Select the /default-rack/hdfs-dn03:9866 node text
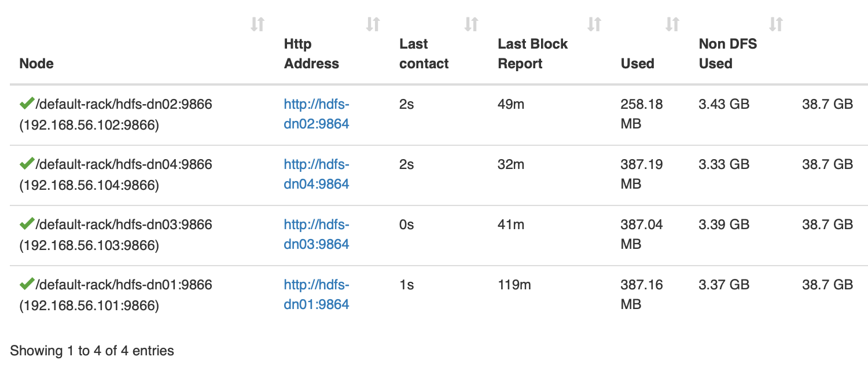868x375 pixels. point(124,225)
